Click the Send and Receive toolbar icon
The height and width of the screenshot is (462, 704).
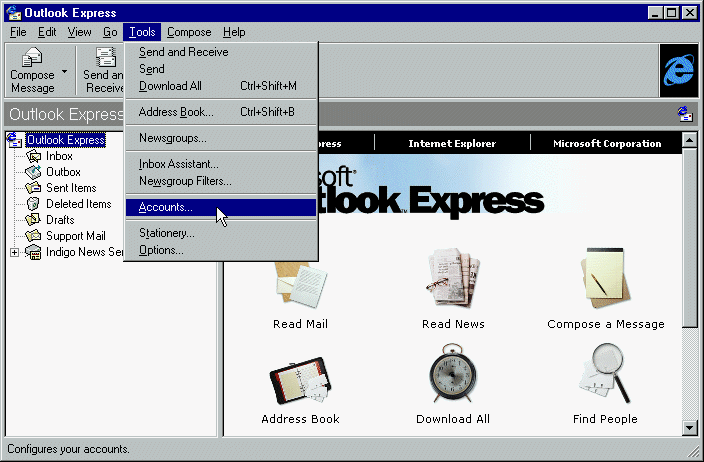pyautogui.click(x=106, y=57)
